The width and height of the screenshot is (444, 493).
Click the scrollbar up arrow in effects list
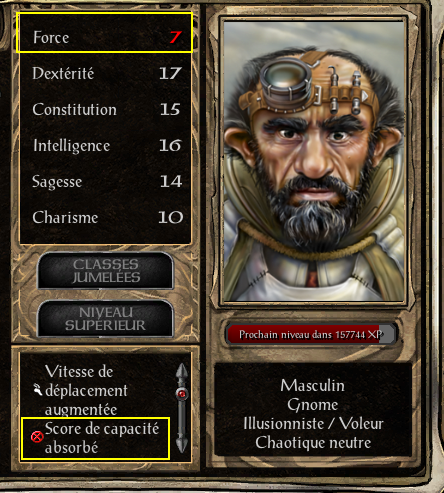pos(182,373)
